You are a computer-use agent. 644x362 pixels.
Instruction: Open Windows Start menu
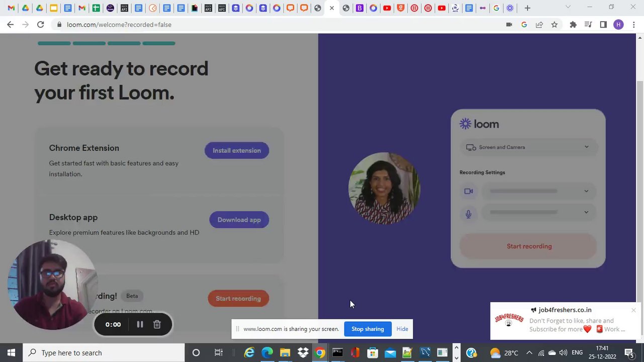click(11, 353)
